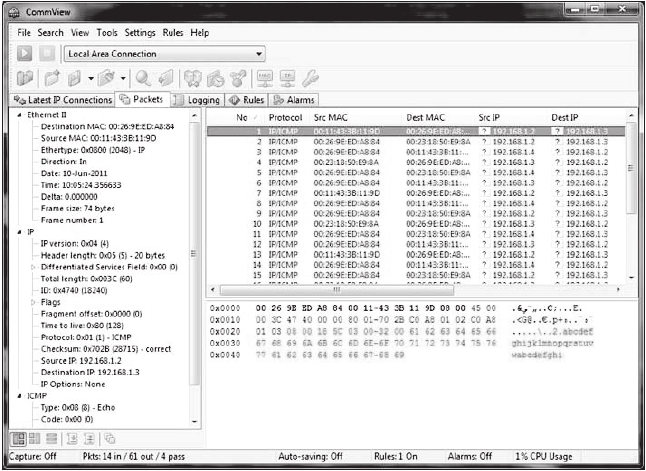Select 'Destination IP: 192.168.1.3' tree row
This screenshot has width=646, height=471.
click(90, 373)
